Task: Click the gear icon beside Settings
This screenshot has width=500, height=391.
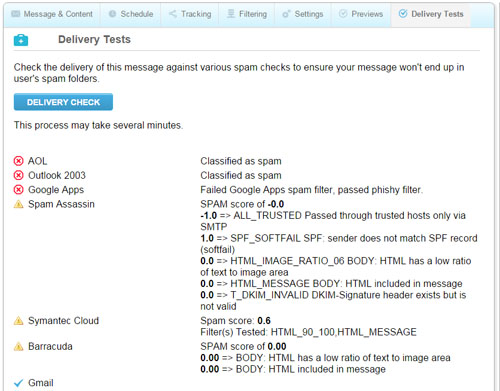Action: [x=286, y=14]
